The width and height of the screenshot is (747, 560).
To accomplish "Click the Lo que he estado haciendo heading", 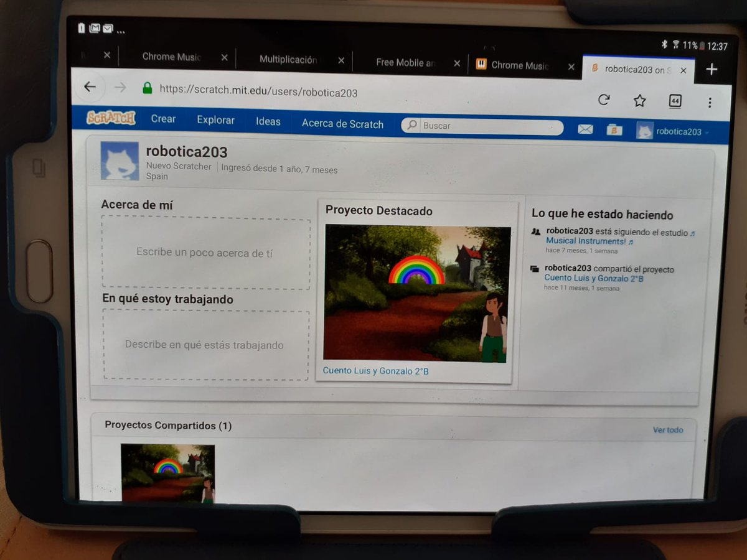I will [602, 215].
